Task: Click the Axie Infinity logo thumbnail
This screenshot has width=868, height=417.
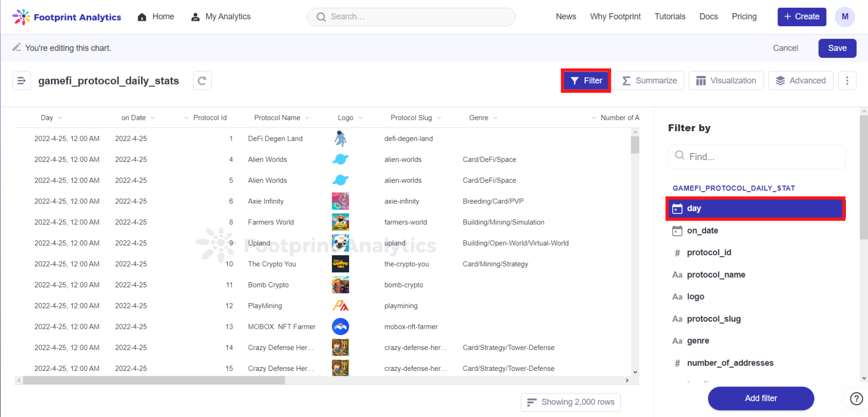Action: point(340,201)
